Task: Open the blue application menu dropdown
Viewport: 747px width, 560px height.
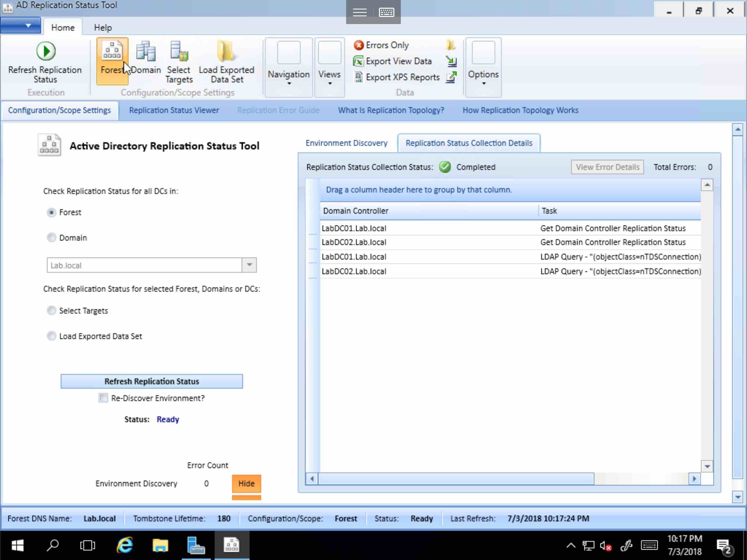Action: pyautogui.click(x=21, y=26)
